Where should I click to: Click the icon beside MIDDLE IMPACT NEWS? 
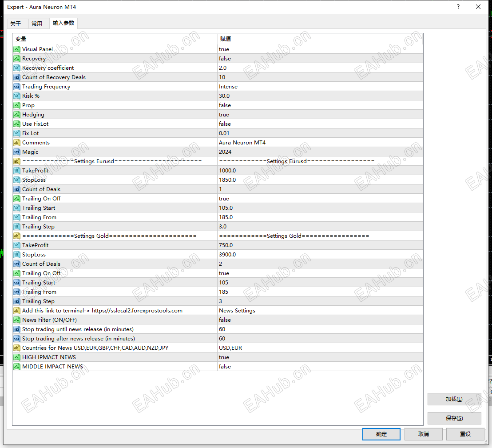click(17, 367)
